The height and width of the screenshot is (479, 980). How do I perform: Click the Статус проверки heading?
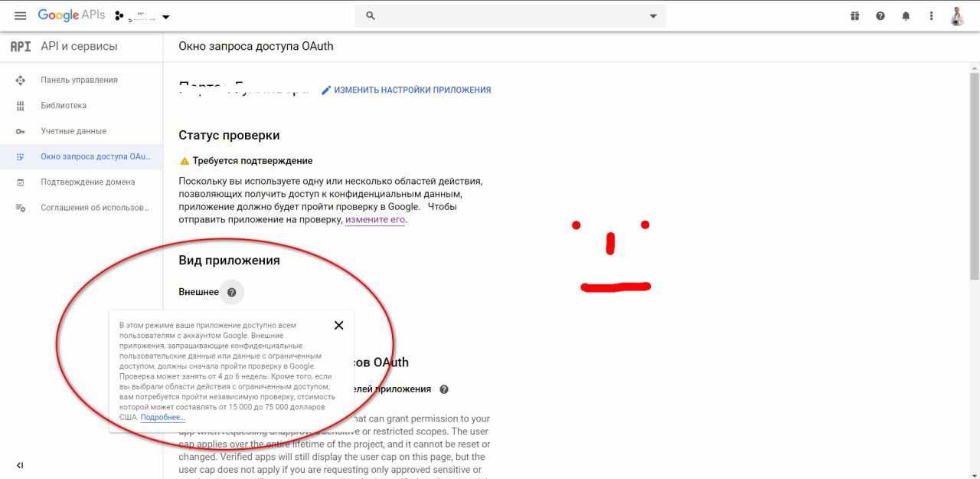[229, 135]
